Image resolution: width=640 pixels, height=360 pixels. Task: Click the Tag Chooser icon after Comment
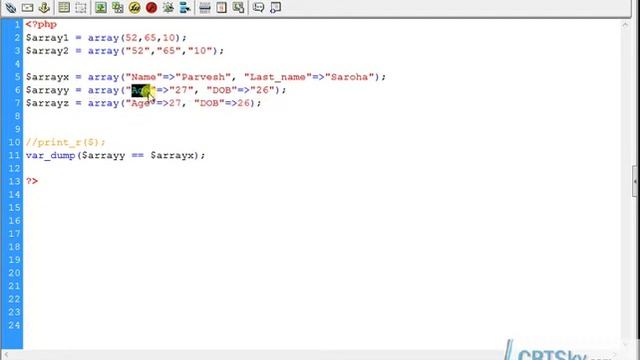tap(276, 7)
